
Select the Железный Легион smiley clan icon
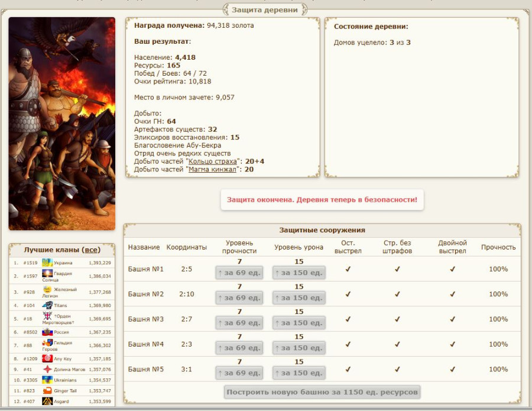pyautogui.click(x=47, y=289)
